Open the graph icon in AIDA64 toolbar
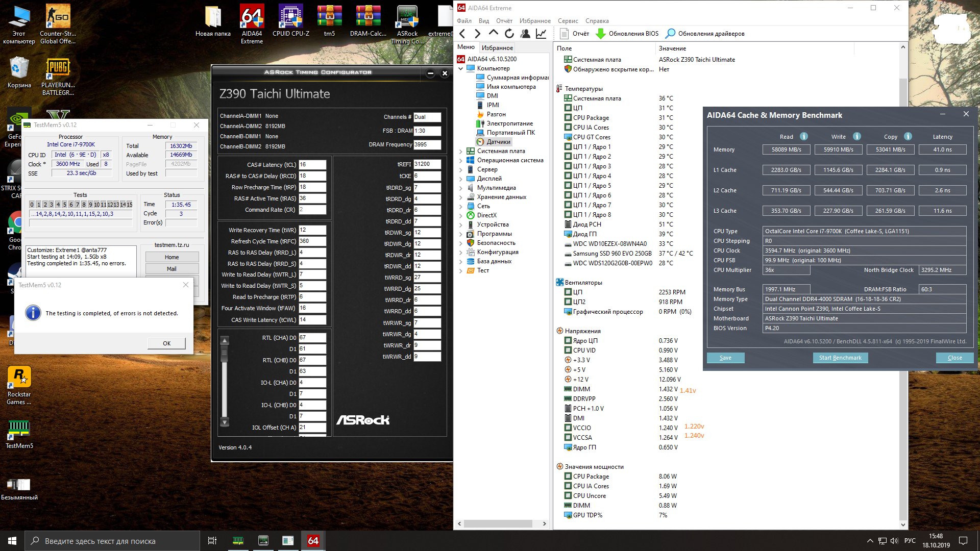Screen dimensions: 980x551 click(541, 34)
